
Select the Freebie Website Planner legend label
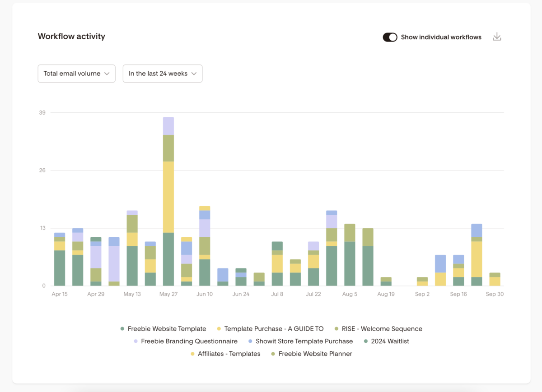click(x=315, y=354)
